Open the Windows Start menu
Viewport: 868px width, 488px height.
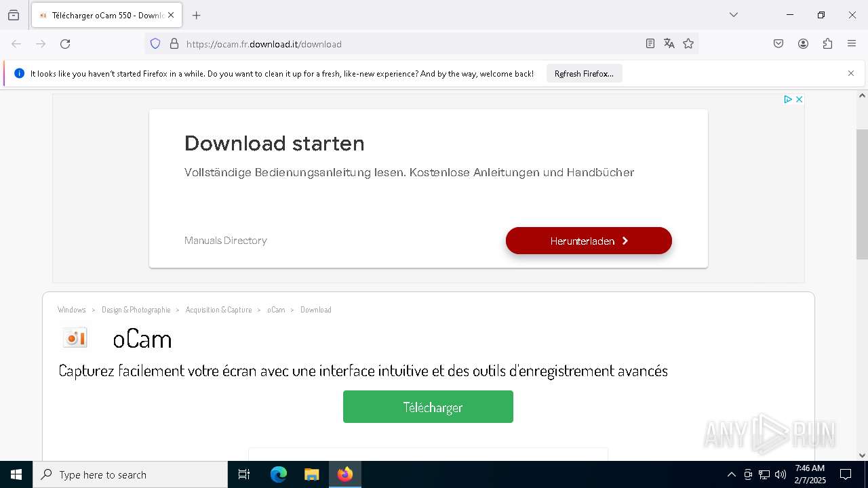click(16, 474)
